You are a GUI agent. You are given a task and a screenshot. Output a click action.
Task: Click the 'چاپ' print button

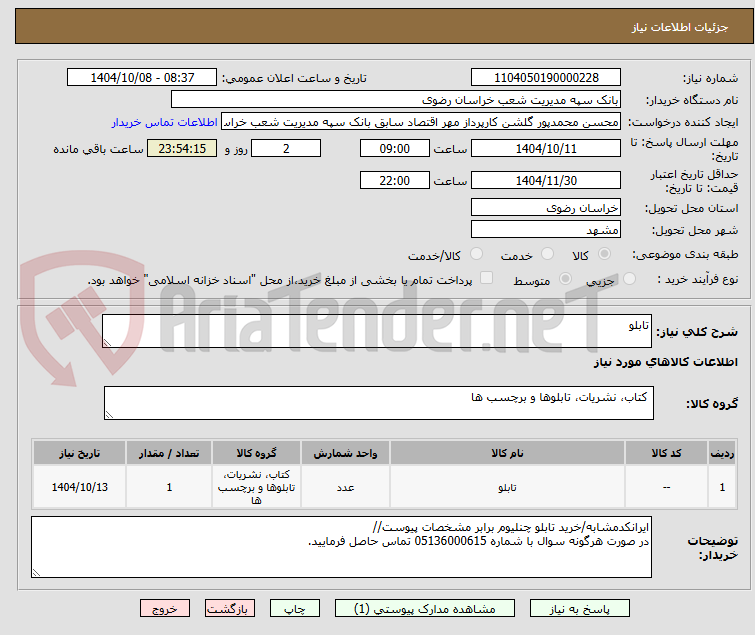coord(295,609)
